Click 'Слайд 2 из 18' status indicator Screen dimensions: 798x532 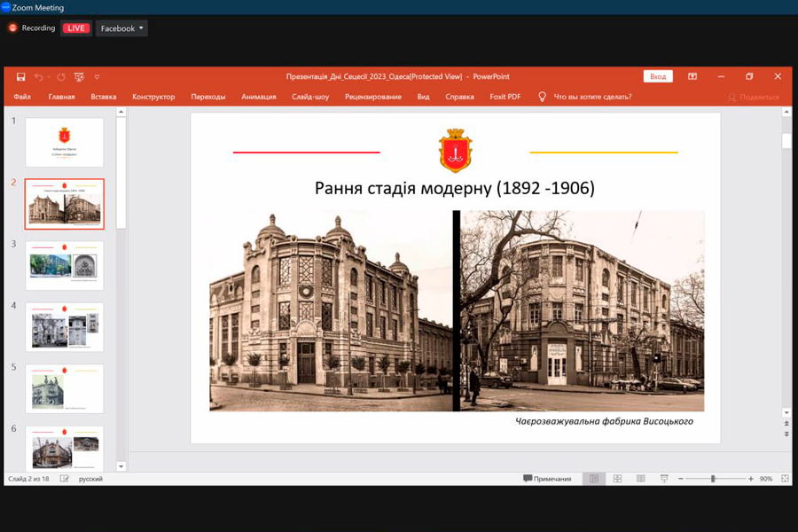28,479
